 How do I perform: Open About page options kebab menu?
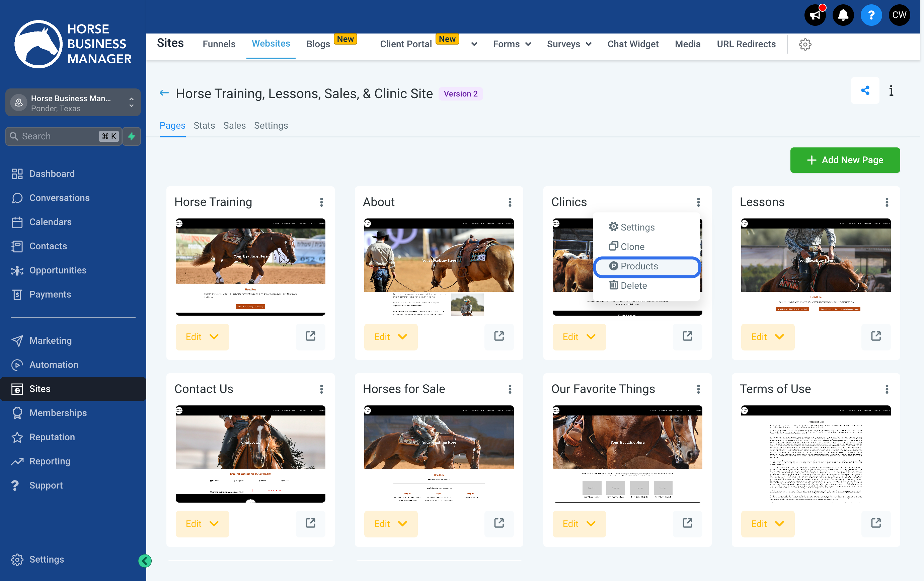[x=510, y=202]
